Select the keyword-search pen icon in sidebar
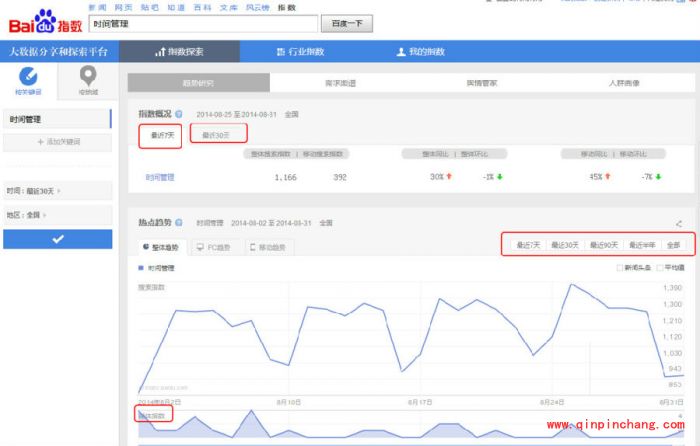Screen dimensions: 700x446 coord(28,76)
